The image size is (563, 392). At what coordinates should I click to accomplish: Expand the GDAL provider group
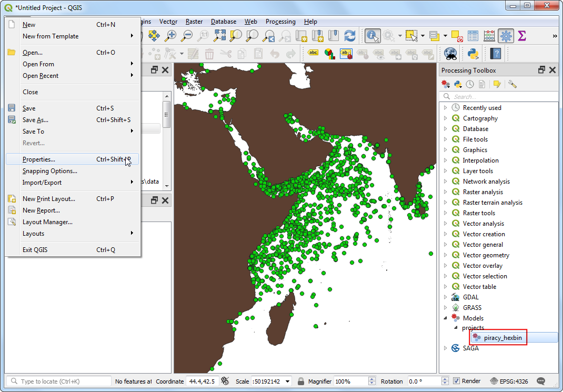pyautogui.click(x=445, y=297)
